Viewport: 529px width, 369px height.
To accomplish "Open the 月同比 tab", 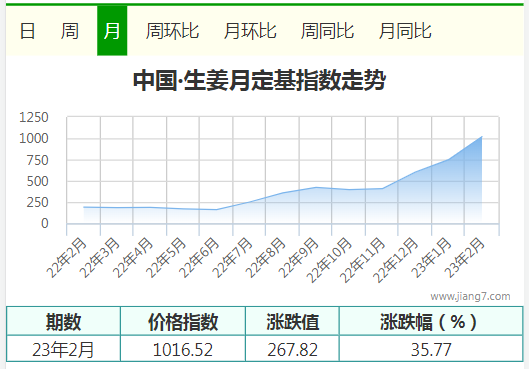I will pos(405,31).
